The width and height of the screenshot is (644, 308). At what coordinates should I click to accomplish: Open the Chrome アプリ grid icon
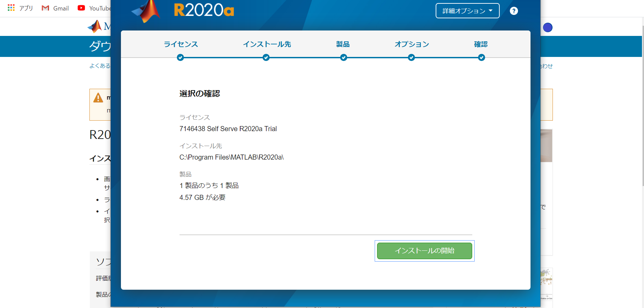tap(11, 8)
